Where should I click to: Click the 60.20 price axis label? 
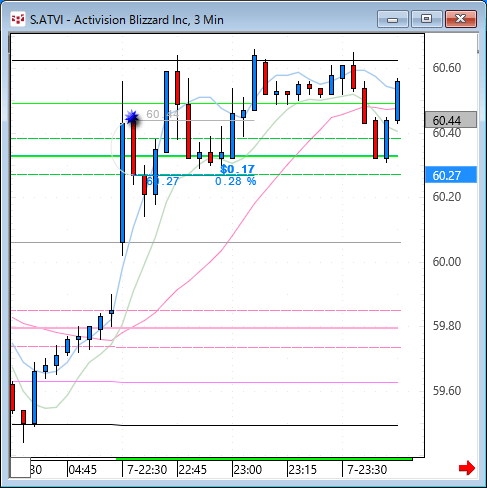pos(446,197)
